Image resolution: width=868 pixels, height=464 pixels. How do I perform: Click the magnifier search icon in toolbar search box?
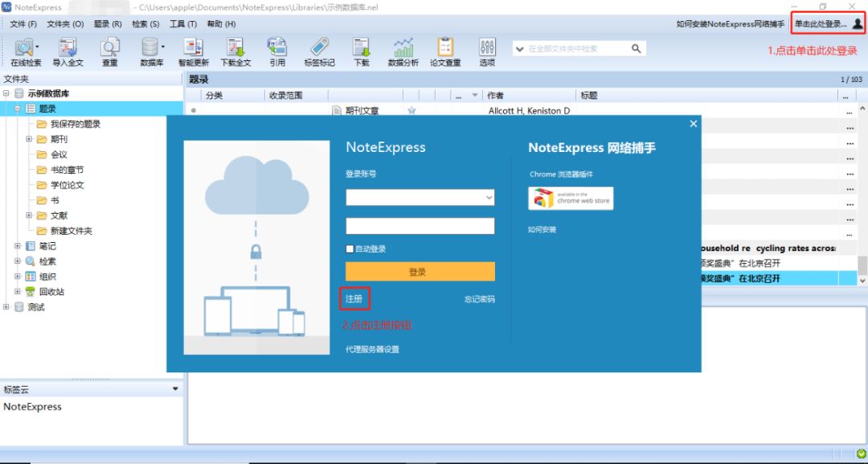pos(637,49)
